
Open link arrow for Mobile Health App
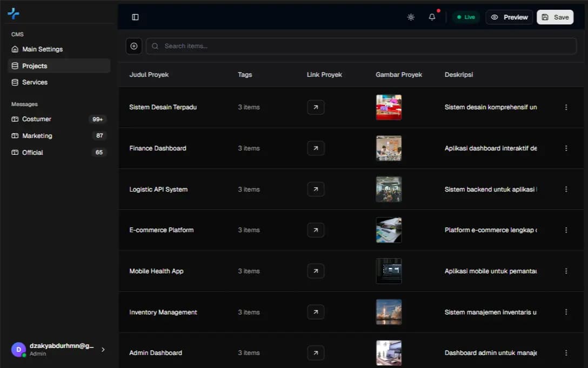point(316,271)
